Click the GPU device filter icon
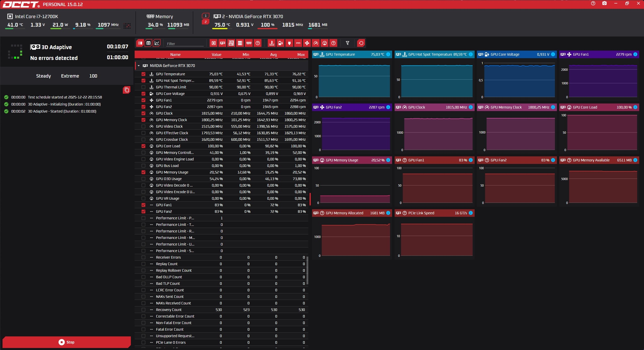This screenshot has width=644, height=350. point(222,43)
